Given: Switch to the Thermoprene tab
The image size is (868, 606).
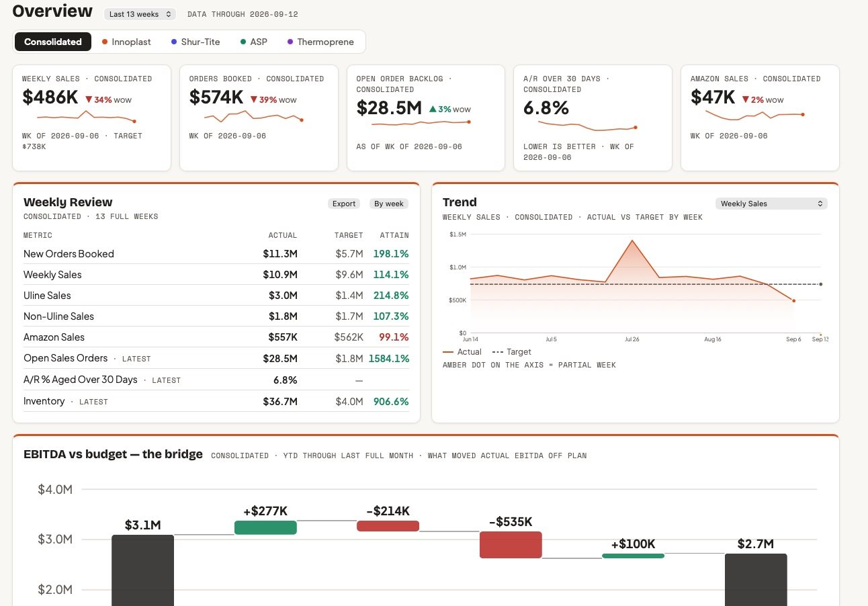Looking at the screenshot, I should tap(320, 42).
